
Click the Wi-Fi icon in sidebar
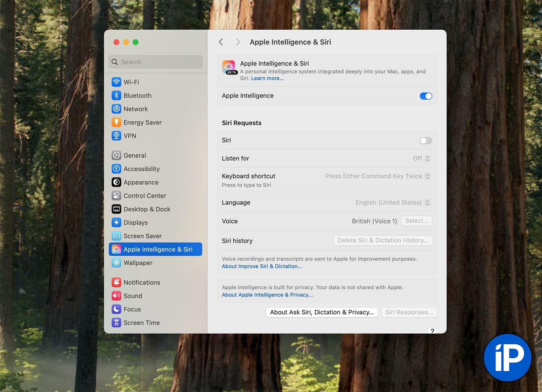click(116, 82)
